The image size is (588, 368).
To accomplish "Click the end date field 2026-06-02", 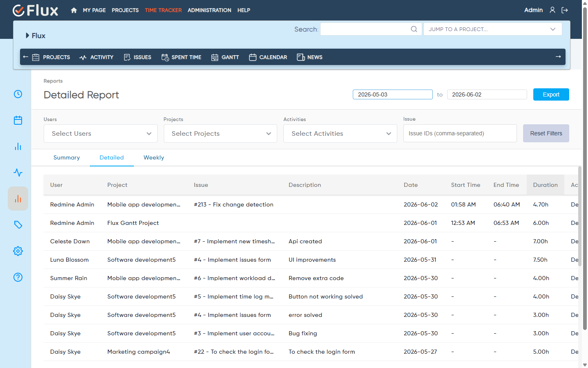I will click(487, 94).
